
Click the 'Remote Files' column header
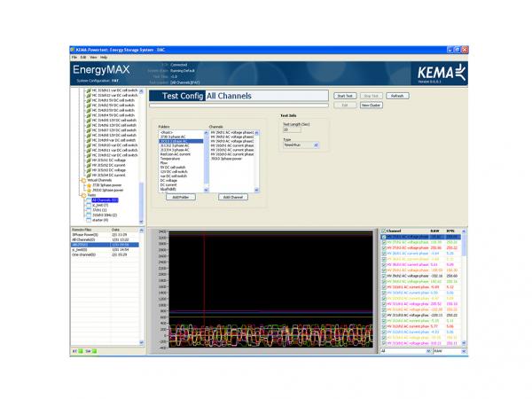[90, 230]
